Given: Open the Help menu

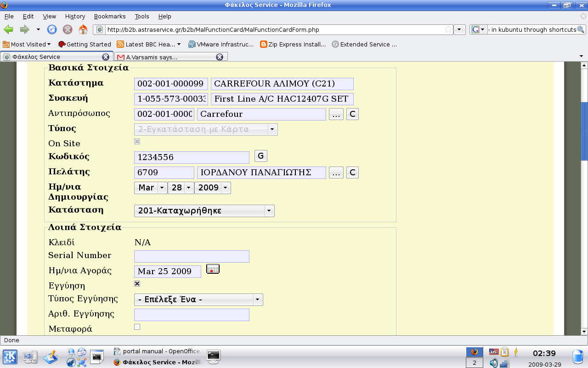Looking at the screenshot, I should point(164,16).
